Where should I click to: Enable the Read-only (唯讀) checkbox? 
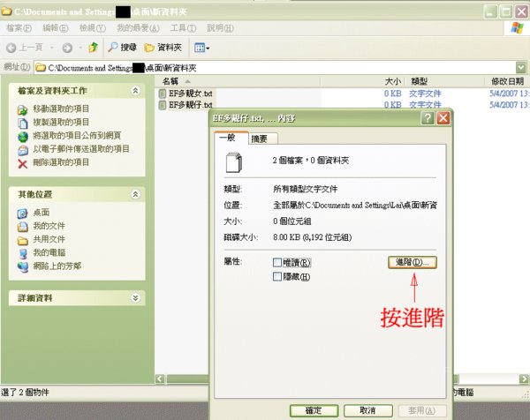(277, 263)
